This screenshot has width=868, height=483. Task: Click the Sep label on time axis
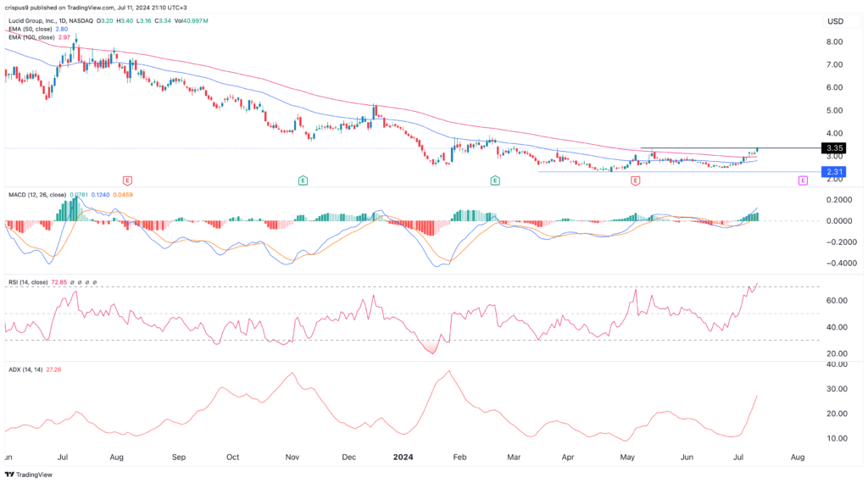[179, 458]
